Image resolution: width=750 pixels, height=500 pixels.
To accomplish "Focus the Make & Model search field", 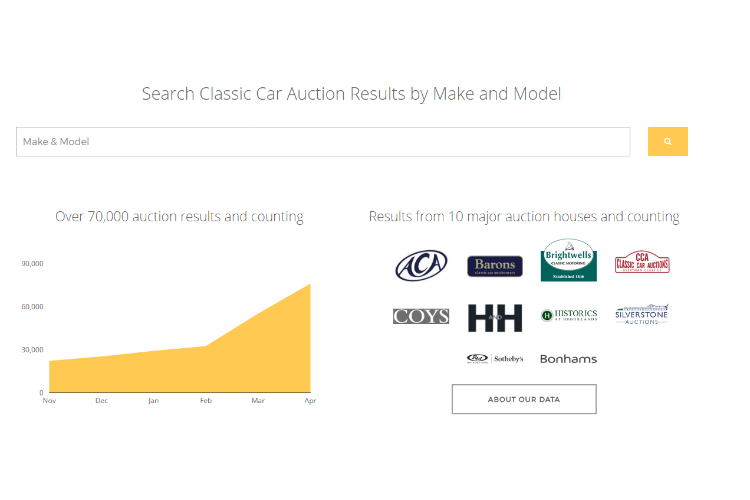I will coord(323,142).
